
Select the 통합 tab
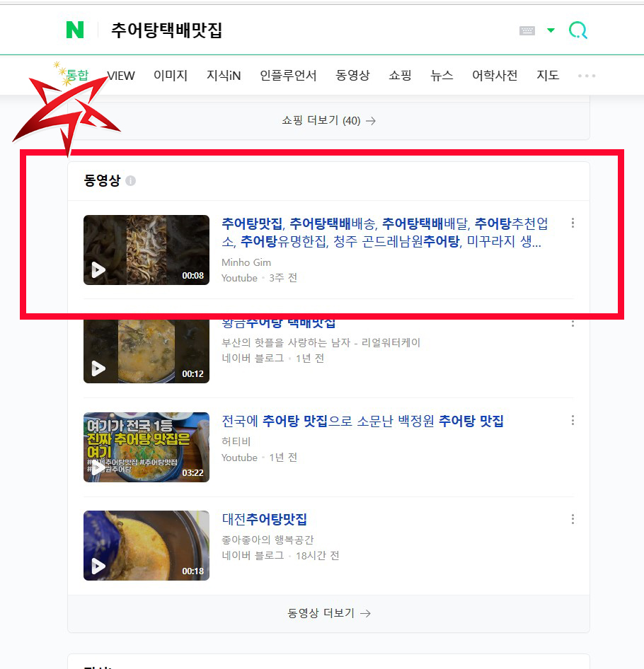[77, 76]
